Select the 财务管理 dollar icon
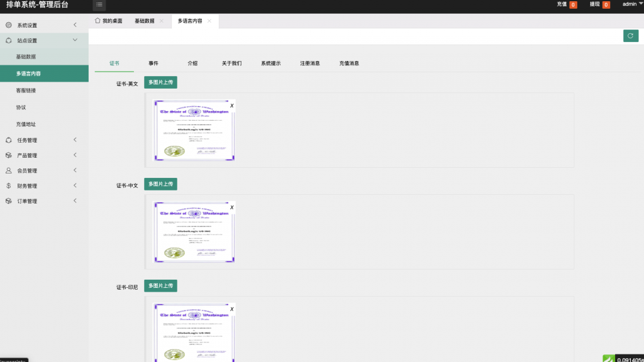644x362 pixels. coord(9,185)
